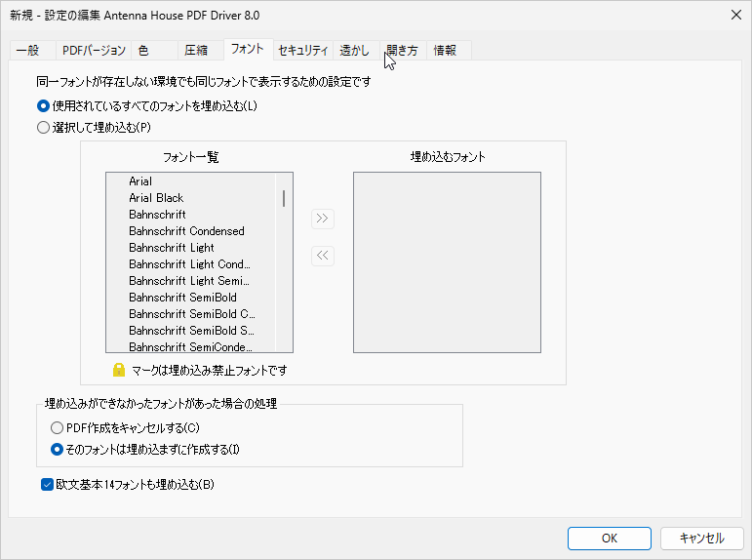The height and width of the screenshot is (560, 752).
Task: Confirm settings with the OK button
Action: click(610, 539)
